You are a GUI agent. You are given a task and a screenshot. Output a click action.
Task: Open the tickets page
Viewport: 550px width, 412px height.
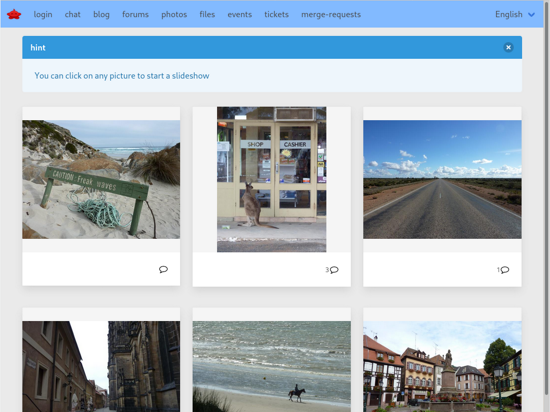coord(276,14)
